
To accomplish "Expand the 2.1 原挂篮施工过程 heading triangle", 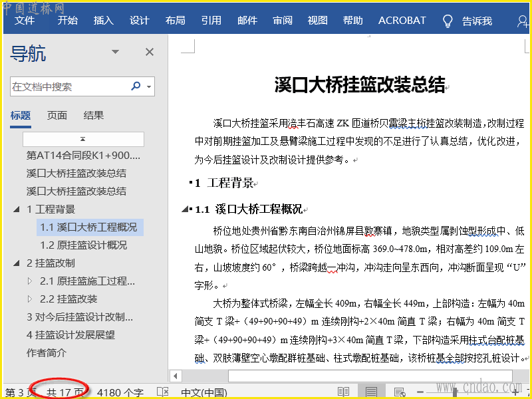I will pos(30,281).
